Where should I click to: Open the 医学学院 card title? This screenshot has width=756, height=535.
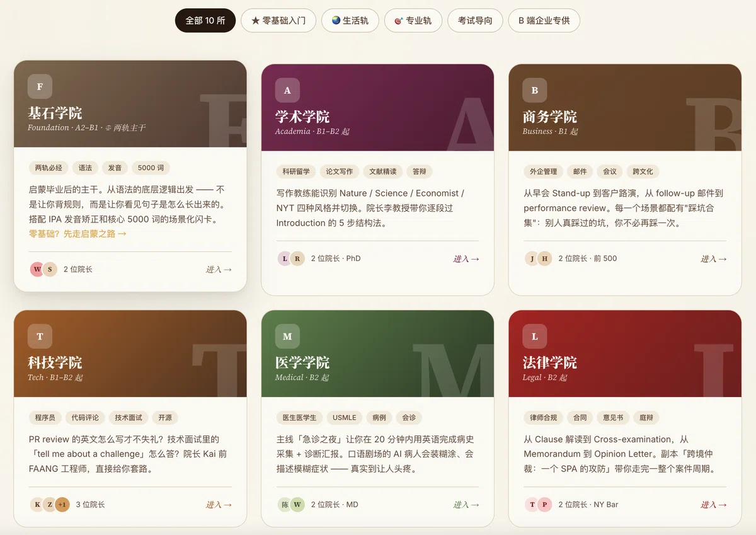(302, 363)
